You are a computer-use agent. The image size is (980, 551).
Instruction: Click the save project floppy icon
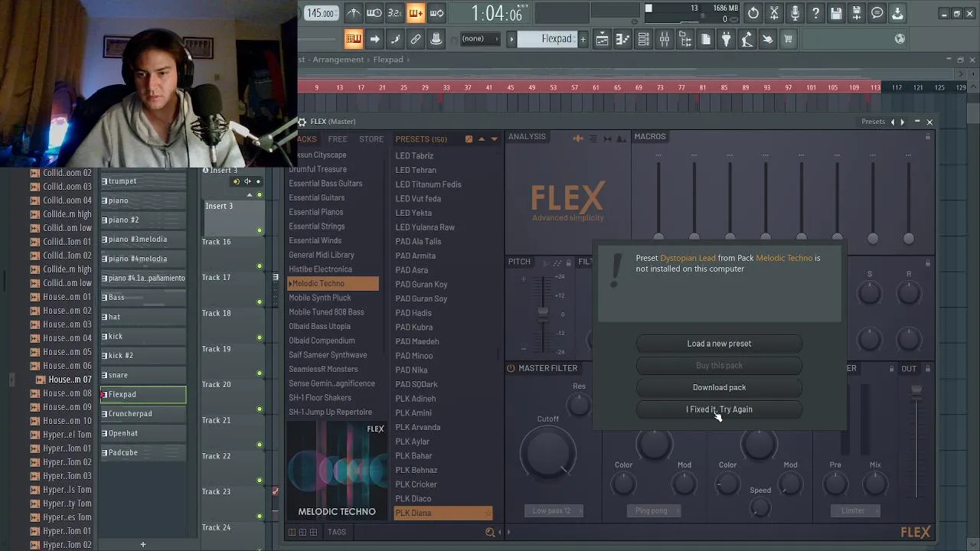[x=836, y=13]
